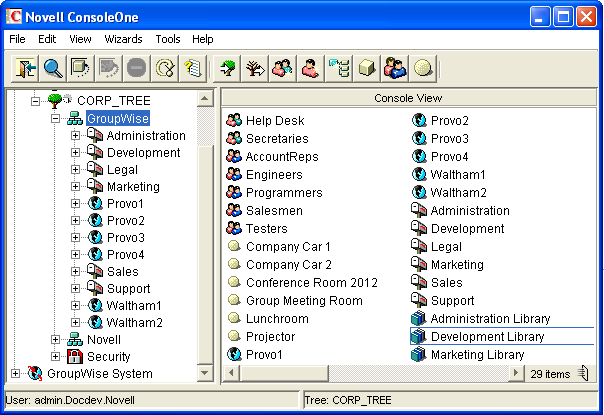Image resolution: width=604 pixels, height=415 pixels.
Task: Open the View menu
Action: tap(80, 39)
